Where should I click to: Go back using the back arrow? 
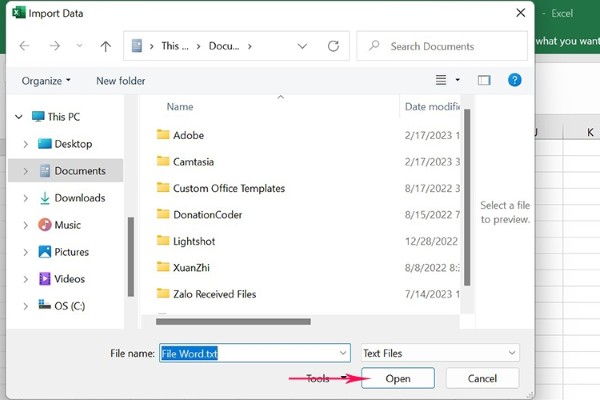pyautogui.click(x=24, y=46)
